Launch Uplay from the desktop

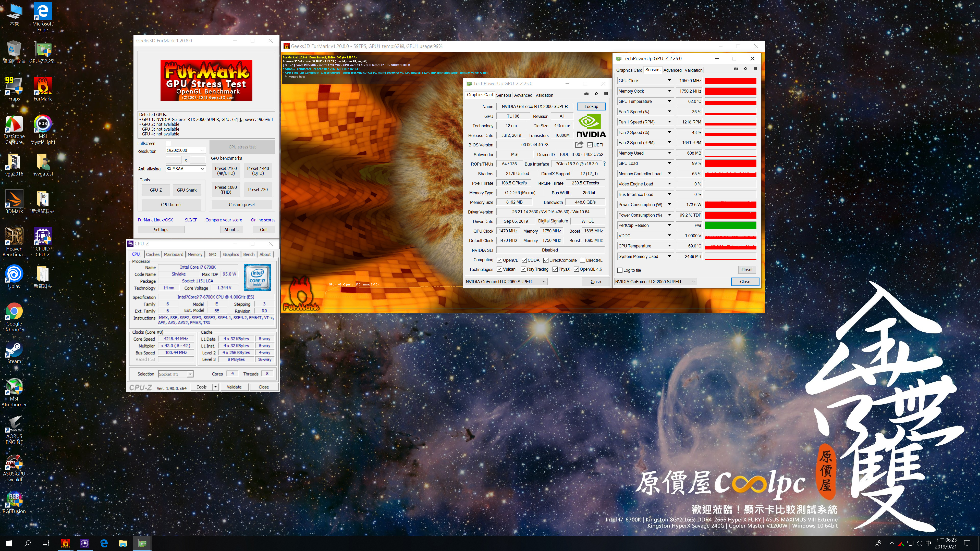tap(14, 277)
